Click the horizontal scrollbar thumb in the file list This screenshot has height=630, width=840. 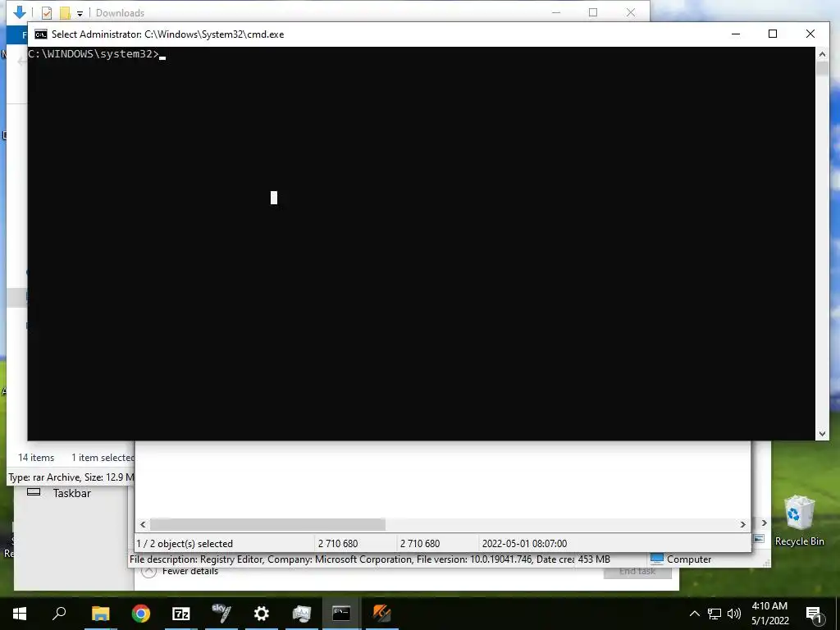[267, 524]
